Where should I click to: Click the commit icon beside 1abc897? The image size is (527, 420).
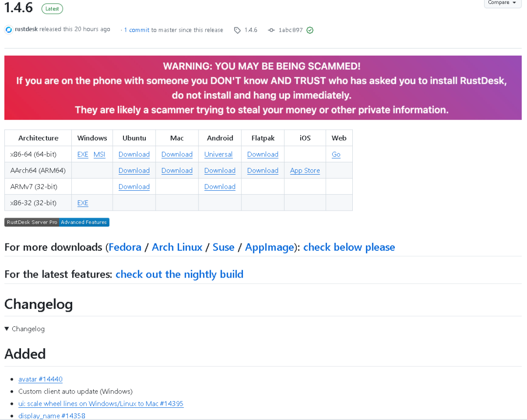click(271, 30)
